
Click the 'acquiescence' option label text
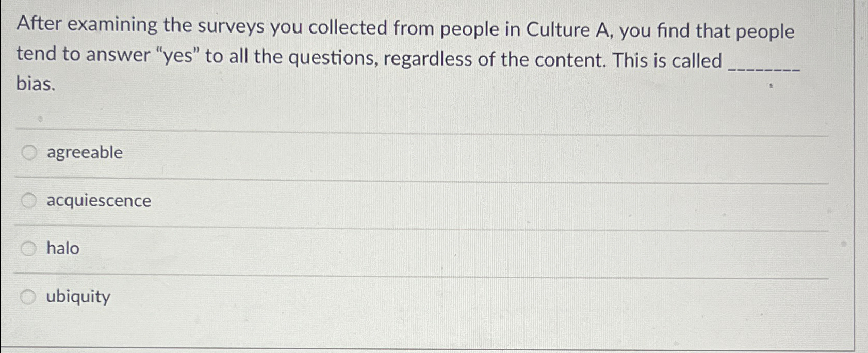pyautogui.click(x=98, y=200)
